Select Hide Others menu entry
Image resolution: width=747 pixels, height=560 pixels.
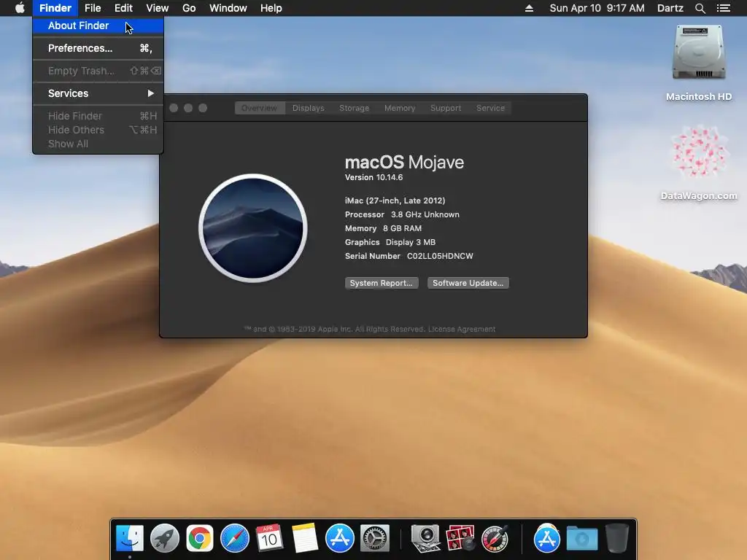(98, 130)
